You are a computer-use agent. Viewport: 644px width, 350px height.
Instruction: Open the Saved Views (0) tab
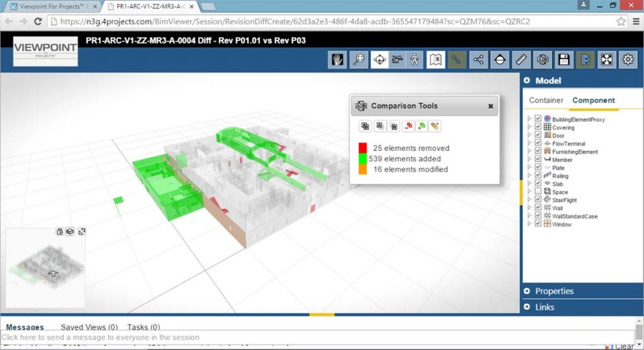[89, 327]
